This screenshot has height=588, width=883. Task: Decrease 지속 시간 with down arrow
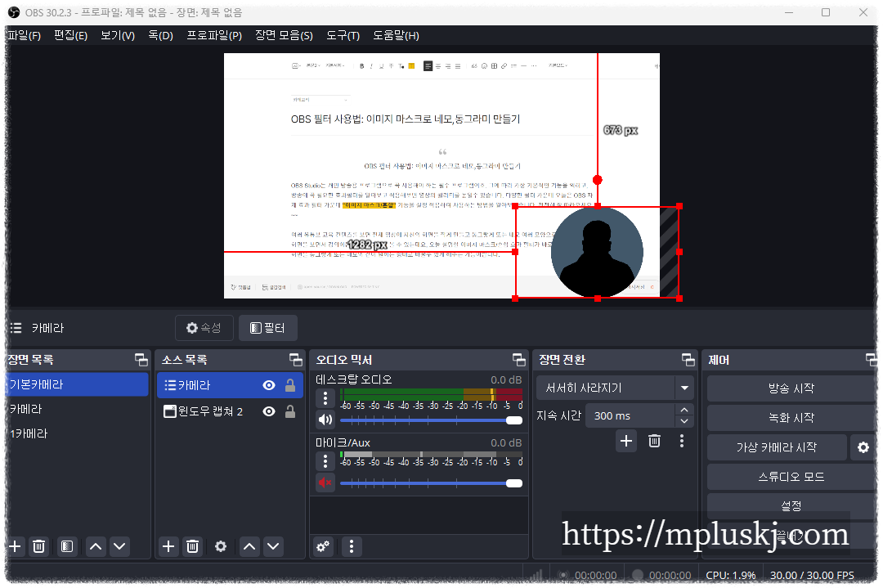684,421
